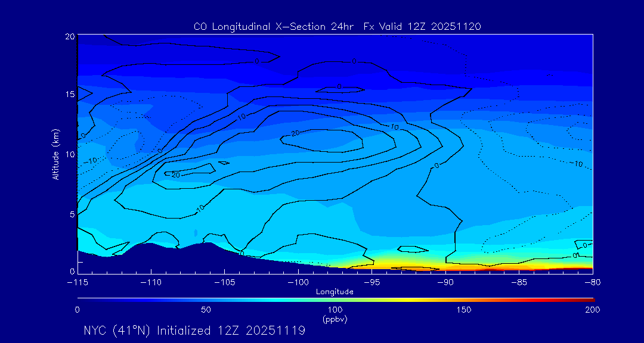Click the "Altitude (km)" y-axis label

click(x=55, y=154)
